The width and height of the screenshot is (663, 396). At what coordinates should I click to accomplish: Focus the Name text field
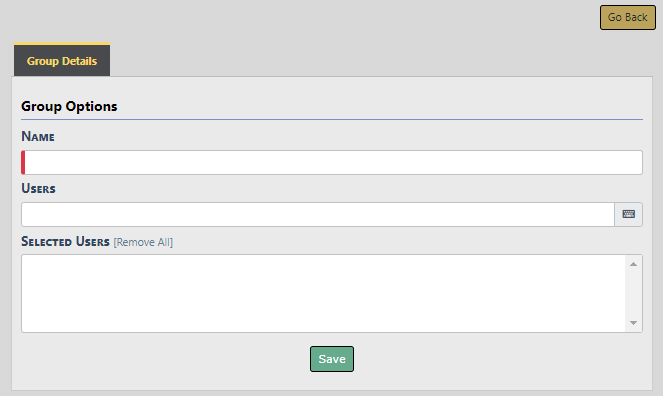click(x=332, y=162)
